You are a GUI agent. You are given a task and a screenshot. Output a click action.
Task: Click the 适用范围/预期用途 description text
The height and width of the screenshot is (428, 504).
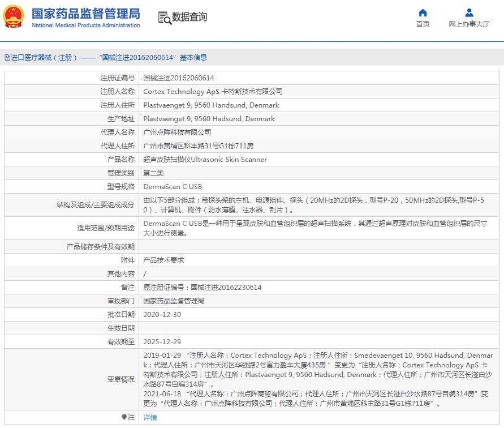pyautogui.click(x=315, y=228)
